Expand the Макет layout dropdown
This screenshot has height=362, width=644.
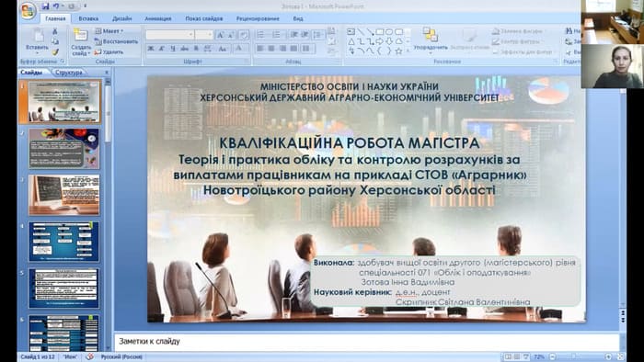pyautogui.click(x=109, y=31)
